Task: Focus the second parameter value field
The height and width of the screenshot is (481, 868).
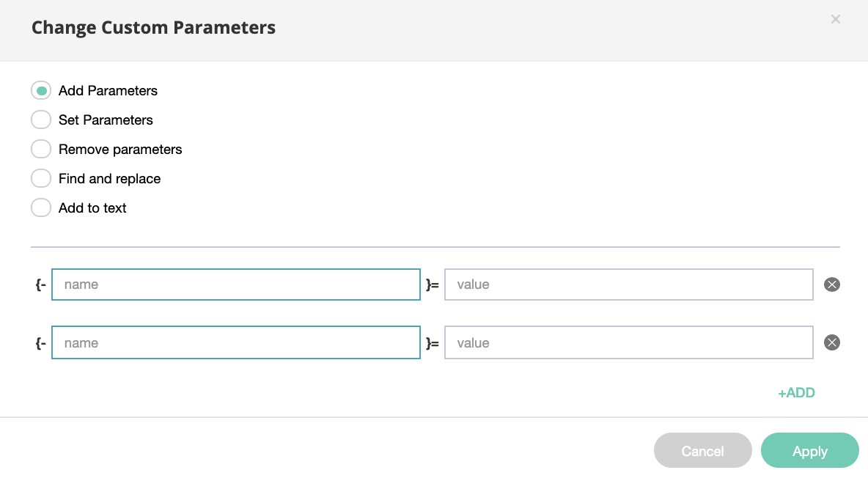Action: (628, 343)
